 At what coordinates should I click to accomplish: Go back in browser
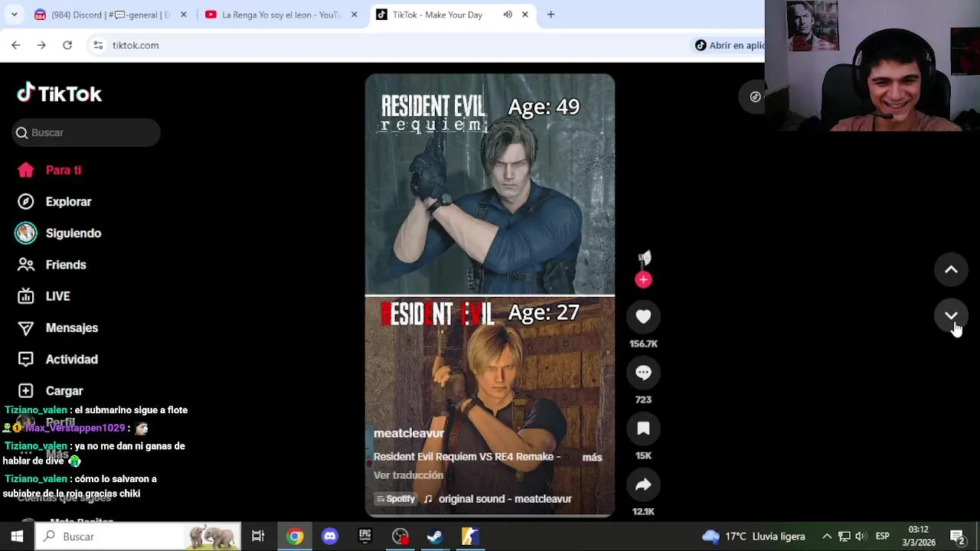16,45
